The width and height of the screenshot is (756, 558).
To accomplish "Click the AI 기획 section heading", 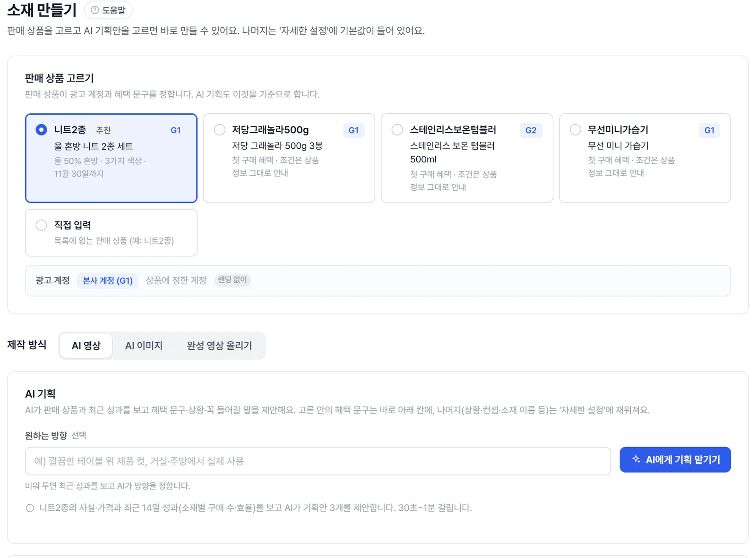I will [x=40, y=394].
